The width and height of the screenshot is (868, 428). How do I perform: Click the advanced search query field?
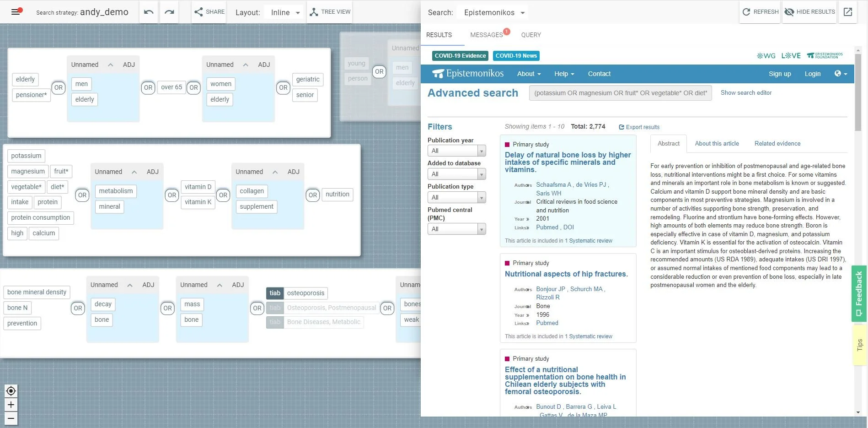620,93
